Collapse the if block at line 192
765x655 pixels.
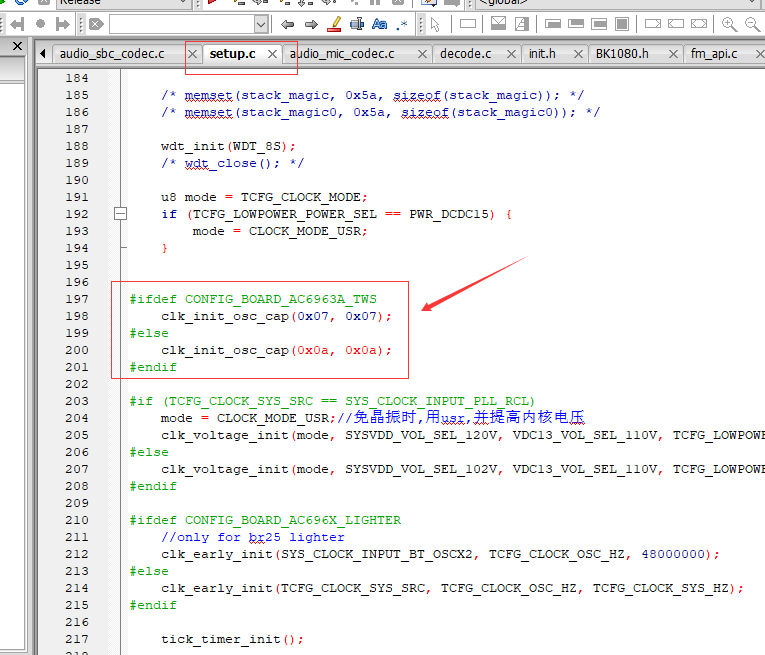[x=120, y=214]
